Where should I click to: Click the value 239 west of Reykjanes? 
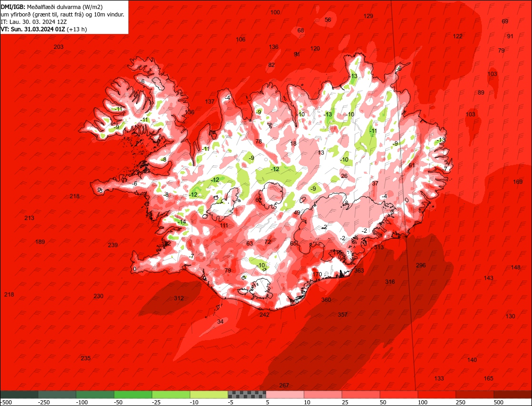[113, 245]
